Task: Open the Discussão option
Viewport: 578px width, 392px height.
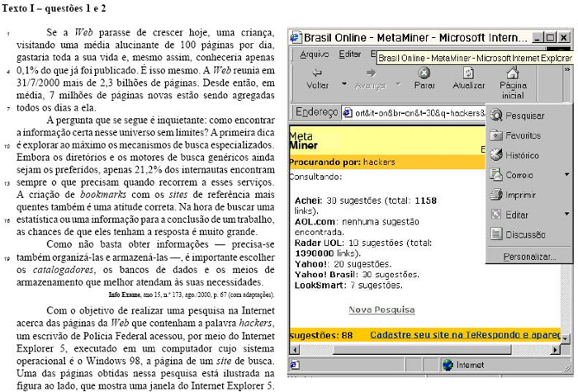Action: click(524, 234)
